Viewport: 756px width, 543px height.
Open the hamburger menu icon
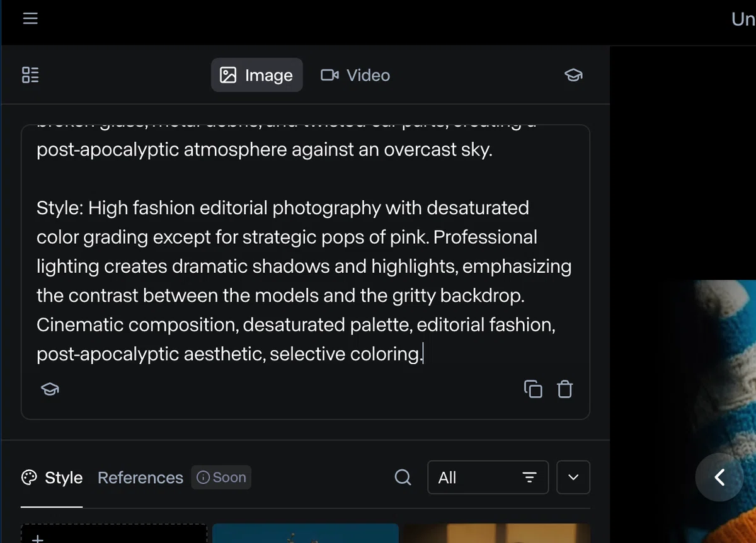coord(30,19)
